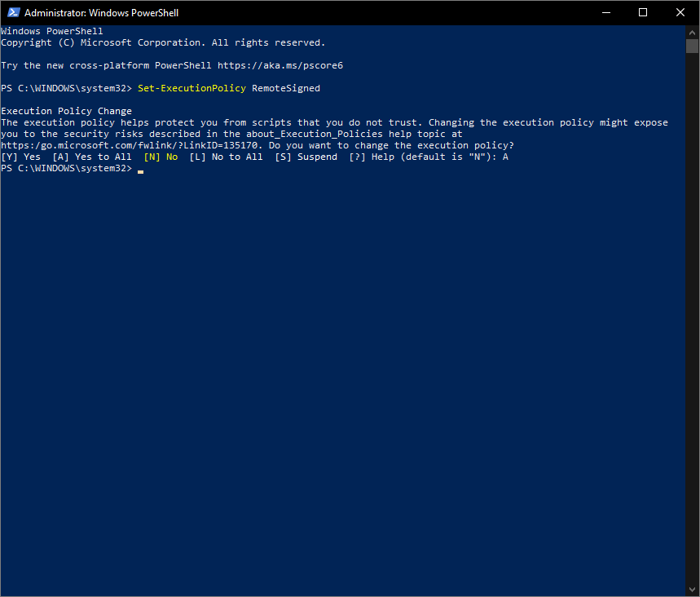Click the scrollbar up arrow
This screenshot has width=700, height=597.
pos(693,31)
